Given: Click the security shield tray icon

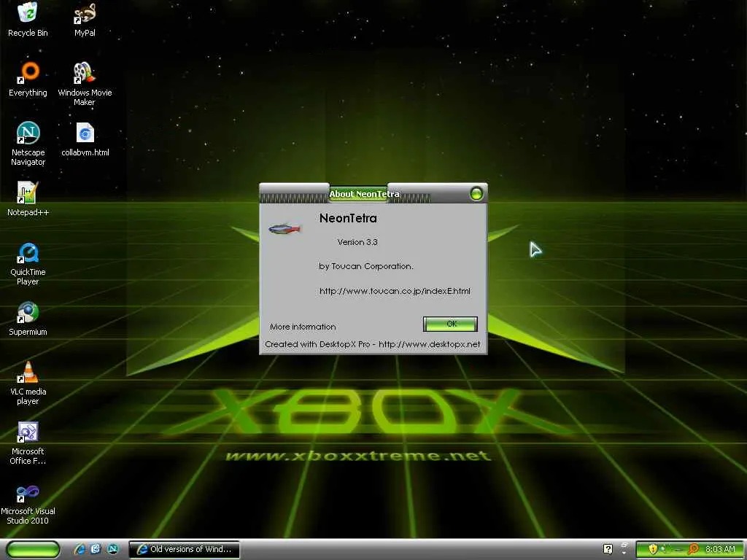Looking at the screenshot, I should coord(653,549).
